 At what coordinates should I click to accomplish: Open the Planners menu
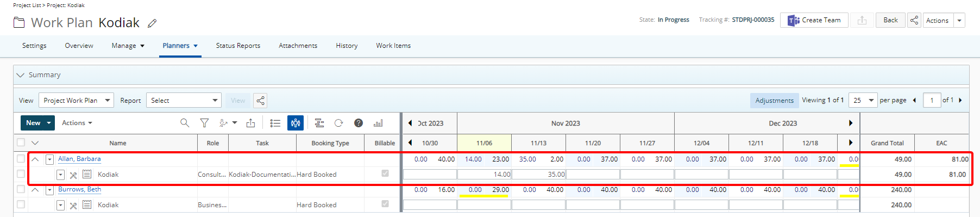coord(180,46)
